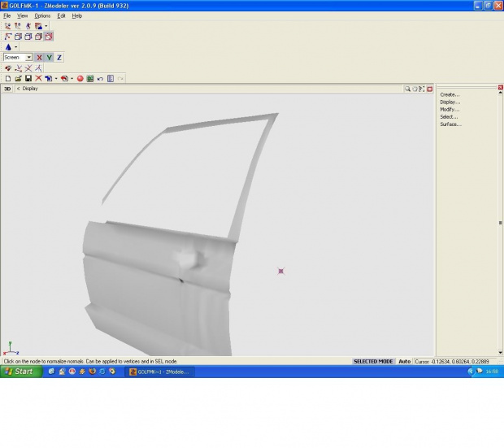Click the Save floppy disk icon
This screenshot has height=448, width=504.
point(28,79)
